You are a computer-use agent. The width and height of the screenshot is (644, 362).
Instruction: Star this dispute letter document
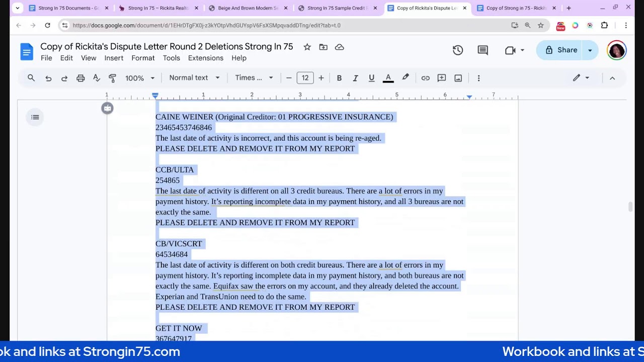click(x=307, y=47)
